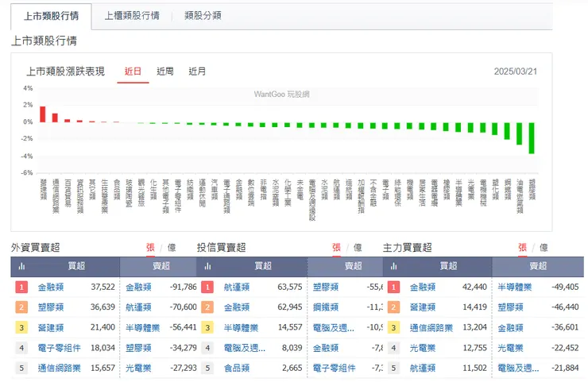Open 塑膠類 in 主力 賣超 column
This screenshot has height=386, width=588.
[x=510, y=307]
